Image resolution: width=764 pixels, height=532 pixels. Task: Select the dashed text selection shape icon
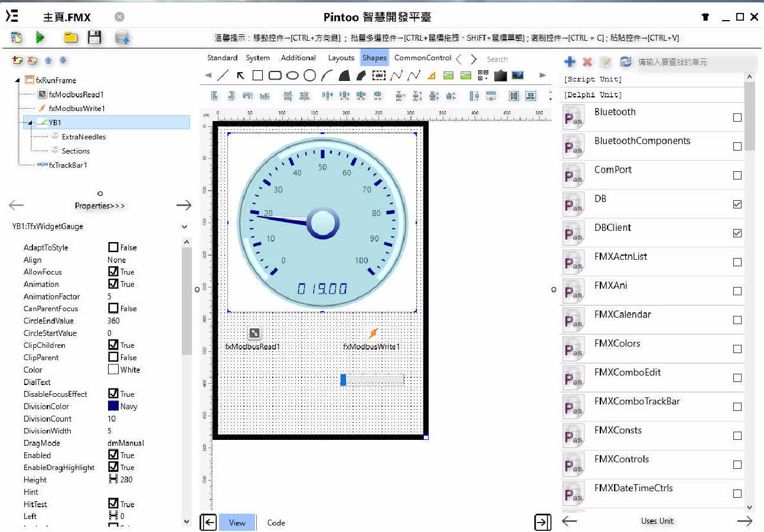[x=379, y=75]
